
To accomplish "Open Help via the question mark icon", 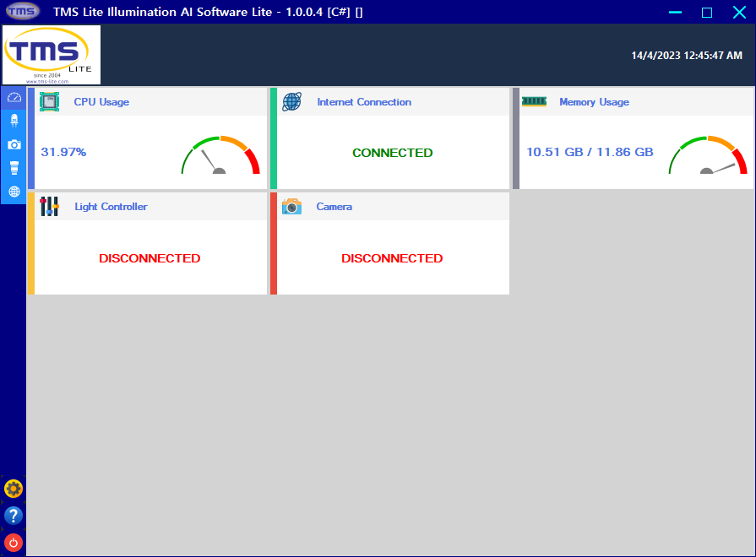I will [x=14, y=515].
